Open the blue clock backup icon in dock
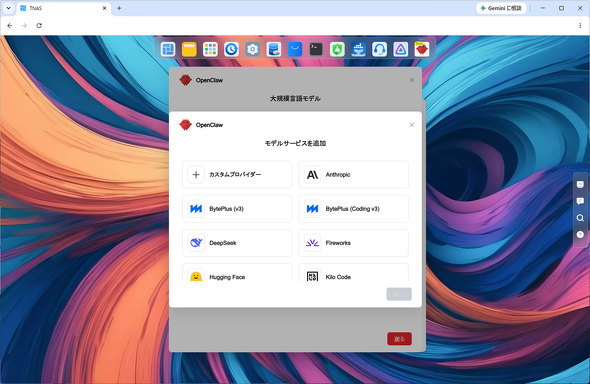 pos(231,49)
